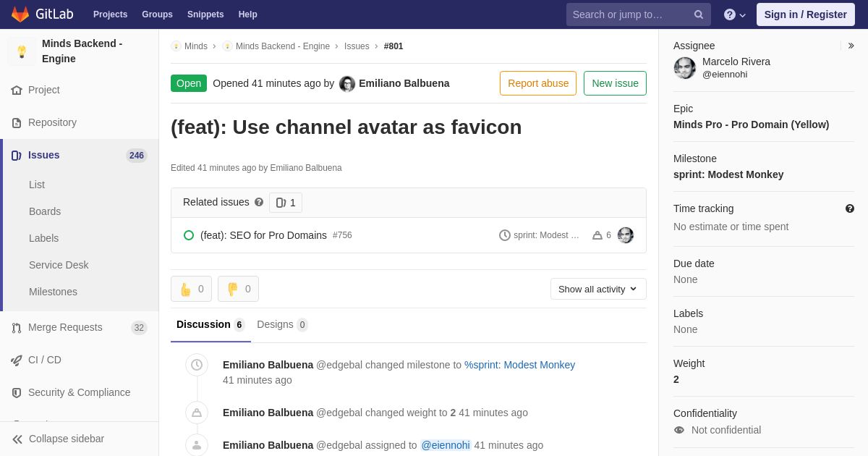868x456 pixels.
Task: Click the open status circle of issue #756
Action: tap(189, 235)
